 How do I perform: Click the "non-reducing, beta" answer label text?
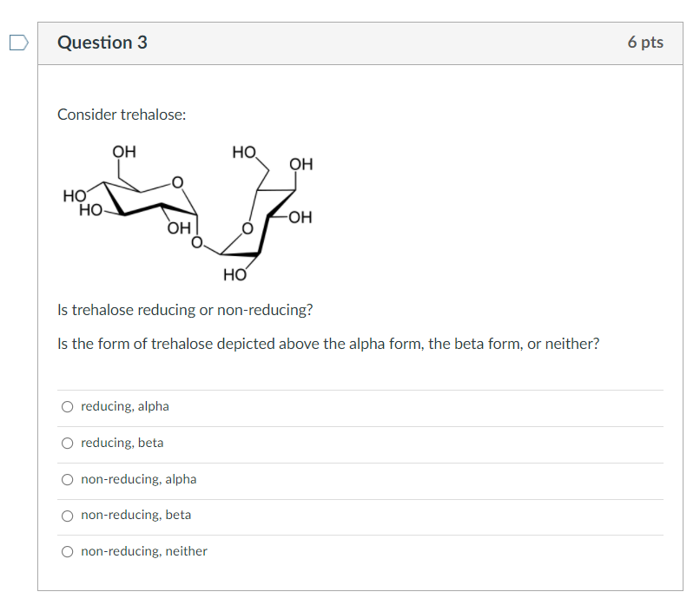click(x=135, y=515)
